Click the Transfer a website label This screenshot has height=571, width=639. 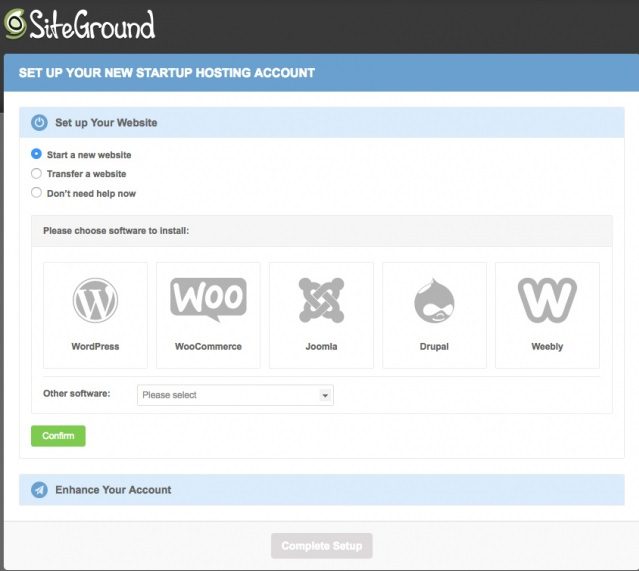(86, 174)
